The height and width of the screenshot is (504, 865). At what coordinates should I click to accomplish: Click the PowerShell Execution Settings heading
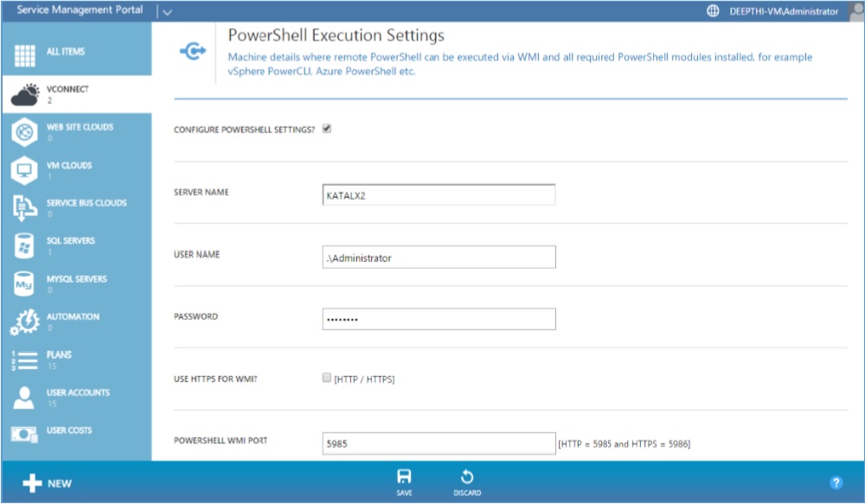click(336, 35)
